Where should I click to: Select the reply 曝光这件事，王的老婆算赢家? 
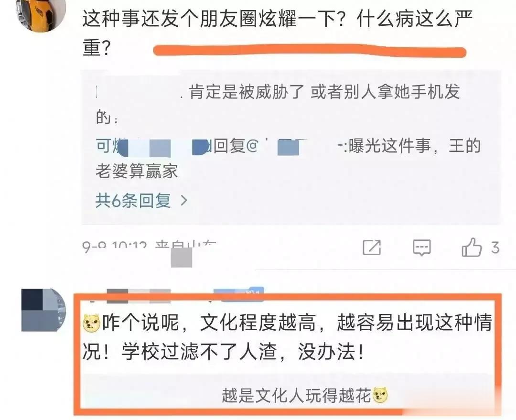288,158
